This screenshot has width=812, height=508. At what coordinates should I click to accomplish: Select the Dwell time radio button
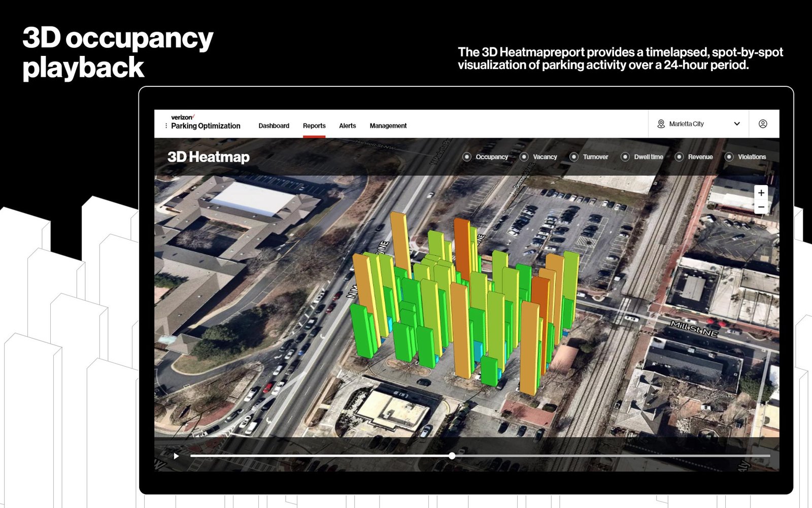[x=625, y=157]
